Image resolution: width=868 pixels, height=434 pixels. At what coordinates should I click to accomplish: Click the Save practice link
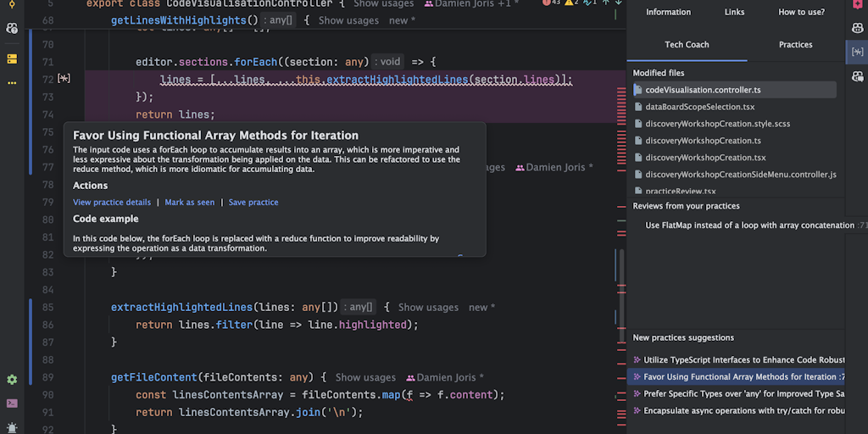pos(253,203)
